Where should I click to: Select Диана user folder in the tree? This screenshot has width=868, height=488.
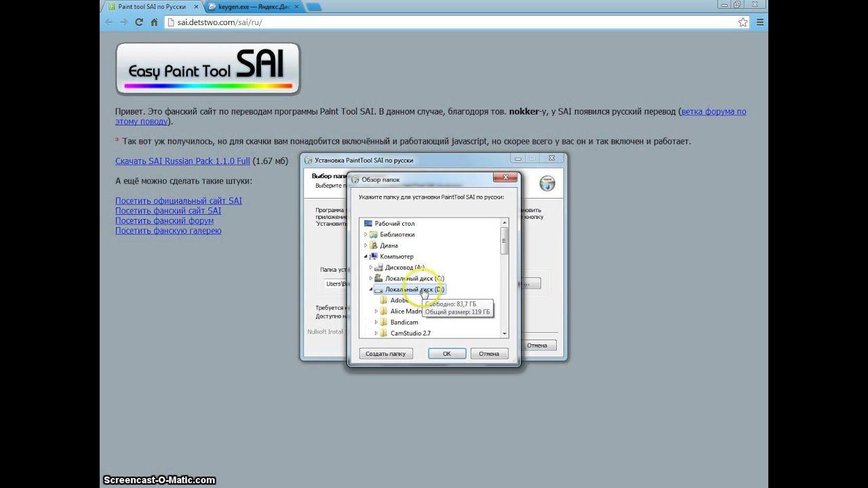click(389, 245)
